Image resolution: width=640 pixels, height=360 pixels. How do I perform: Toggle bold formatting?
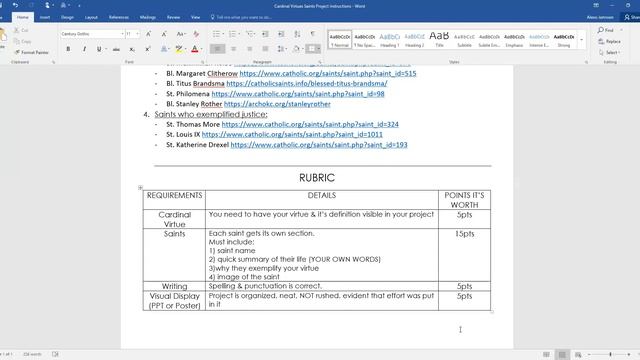(68, 49)
